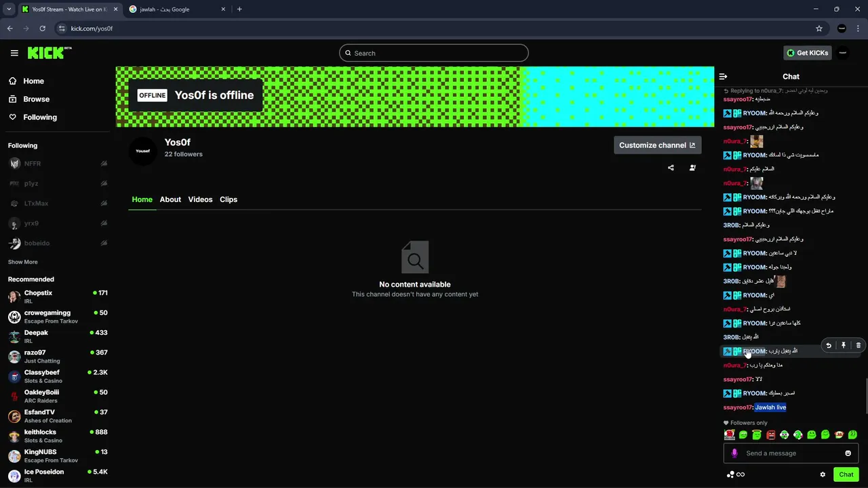Collapse the chat panel with arrow icon

click(723, 77)
